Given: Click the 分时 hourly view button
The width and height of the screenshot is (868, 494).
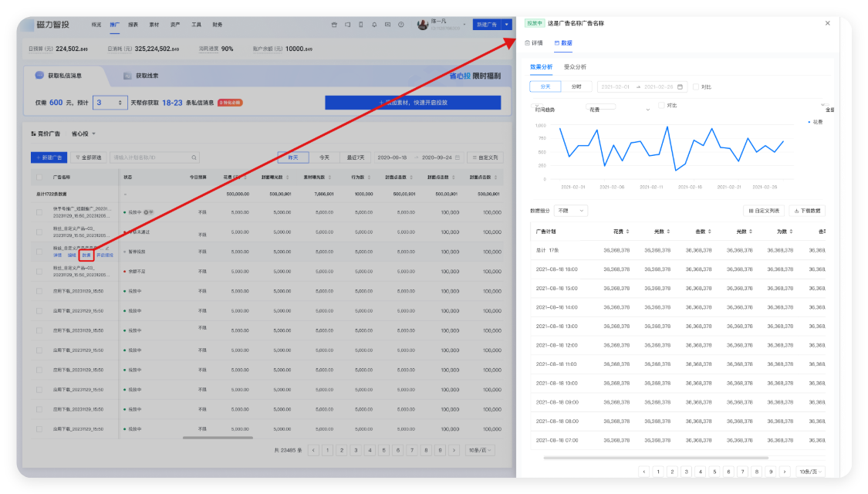Looking at the screenshot, I should (576, 86).
